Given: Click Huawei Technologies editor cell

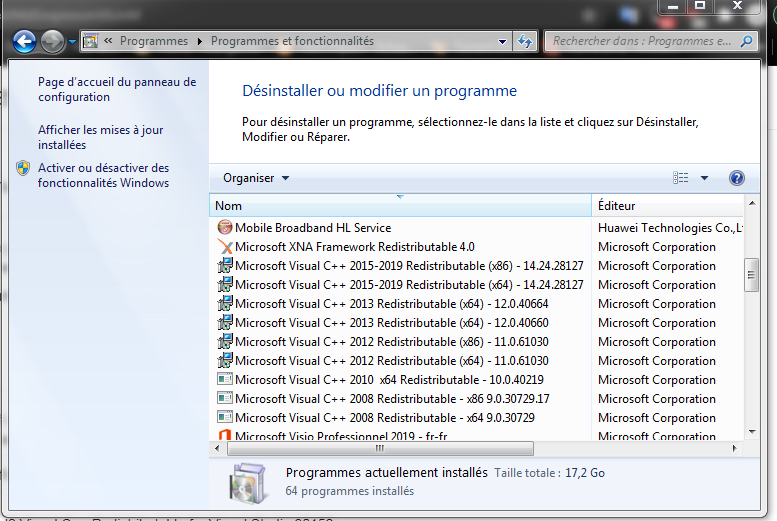Looking at the screenshot, I should pos(670,228).
